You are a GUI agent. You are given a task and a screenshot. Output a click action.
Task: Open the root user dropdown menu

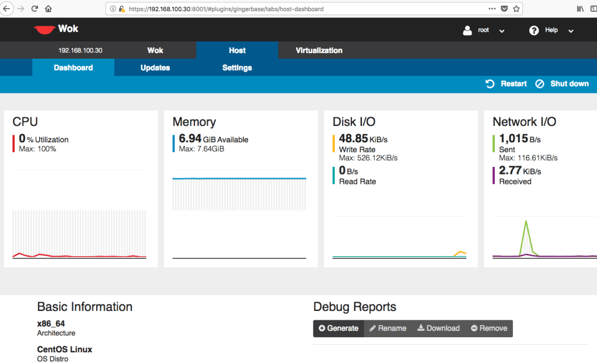(501, 30)
